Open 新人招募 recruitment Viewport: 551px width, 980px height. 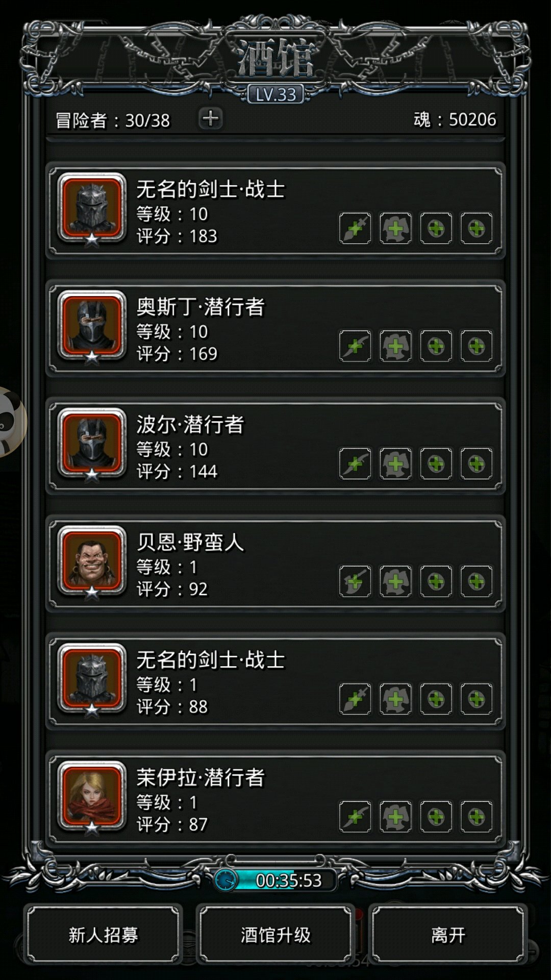pyautogui.click(x=104, y=935)
